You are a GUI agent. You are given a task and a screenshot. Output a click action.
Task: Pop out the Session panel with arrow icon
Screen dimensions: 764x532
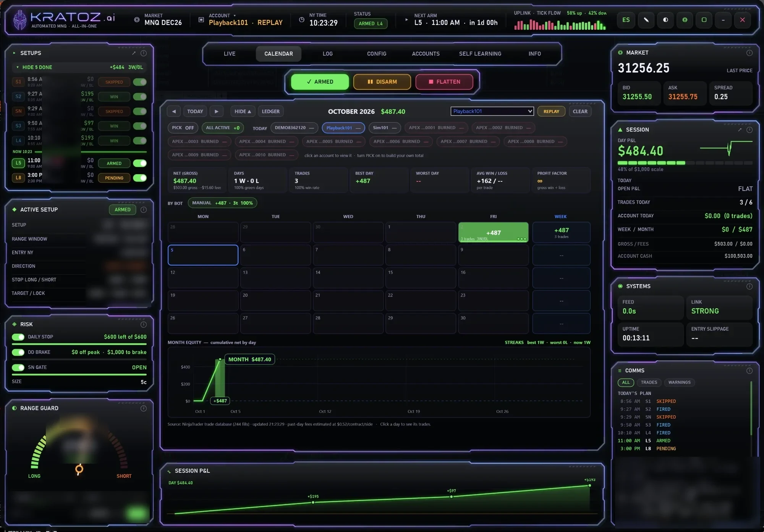pos(740,130)
